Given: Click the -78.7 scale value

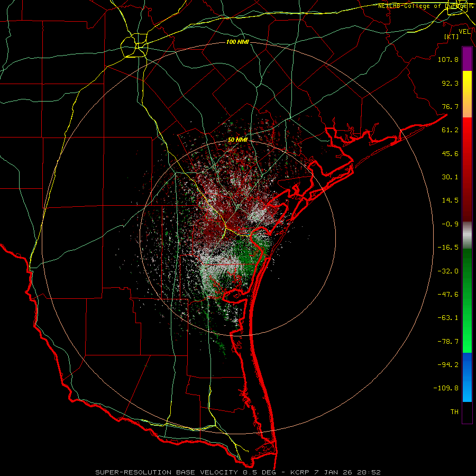Looking at the screenshot, I should click(448, 342).
